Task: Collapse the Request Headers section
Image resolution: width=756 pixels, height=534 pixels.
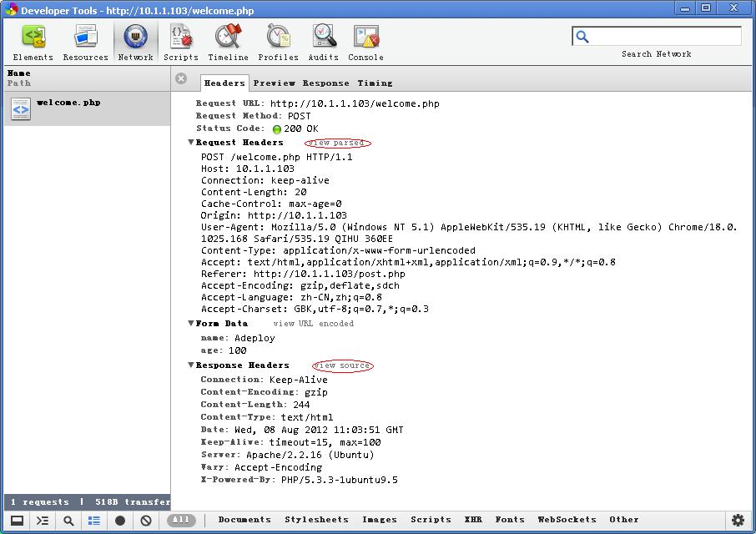Action: point(190,142)
